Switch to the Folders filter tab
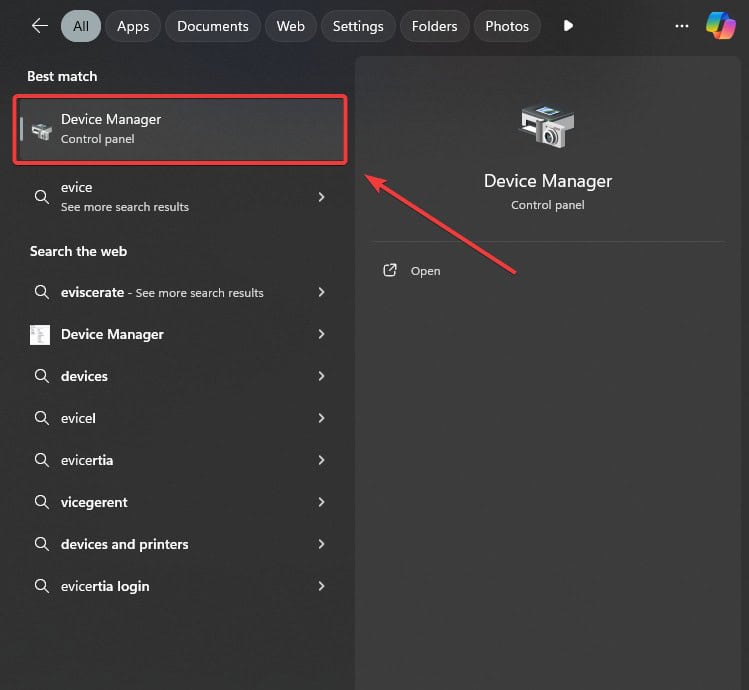The width and height of the screenshot is (749, 690). pos(434,26)
